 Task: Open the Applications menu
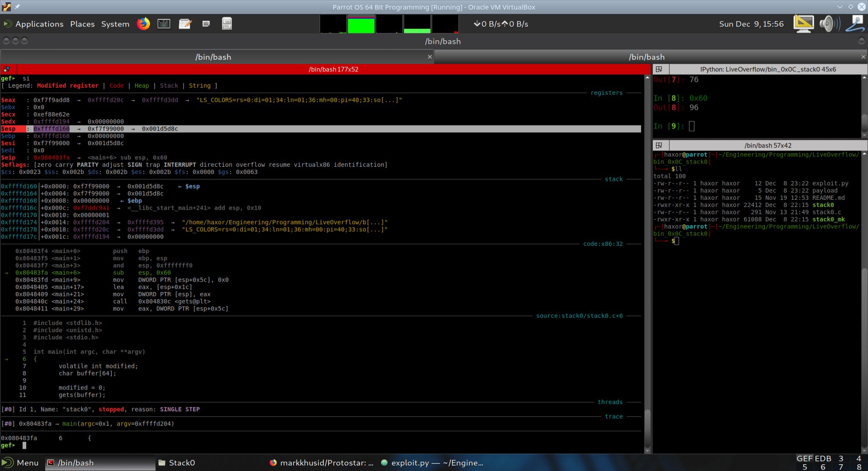point(39,24)
